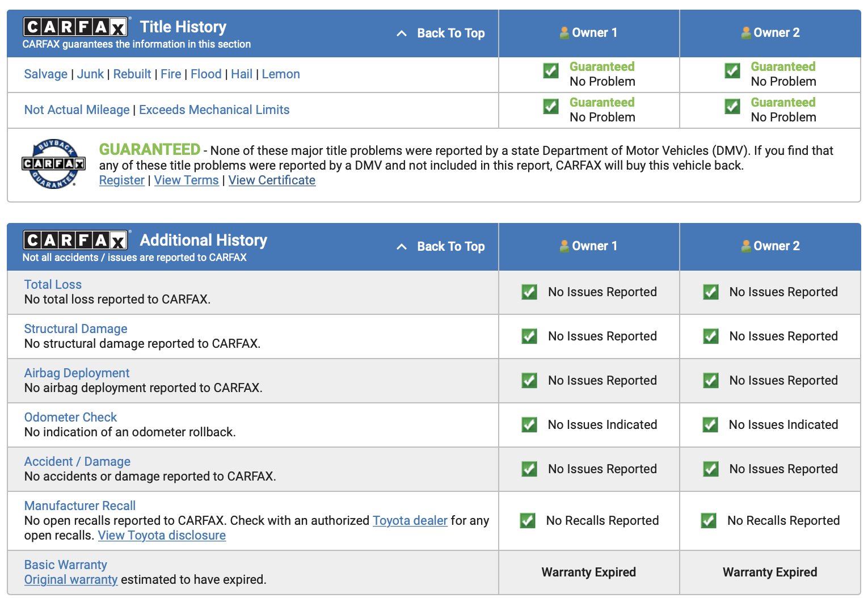This screenshot has width=868, height=598.
Task: Click Owner 2 check mark for Manufacturer Recall
Action: 709,521
